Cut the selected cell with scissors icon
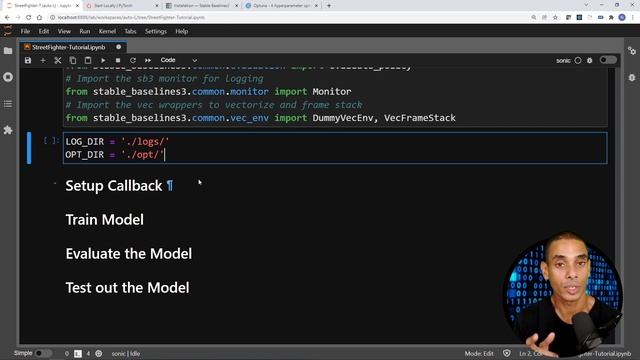Viewport: 640px width, 360px height. (58, 60)
